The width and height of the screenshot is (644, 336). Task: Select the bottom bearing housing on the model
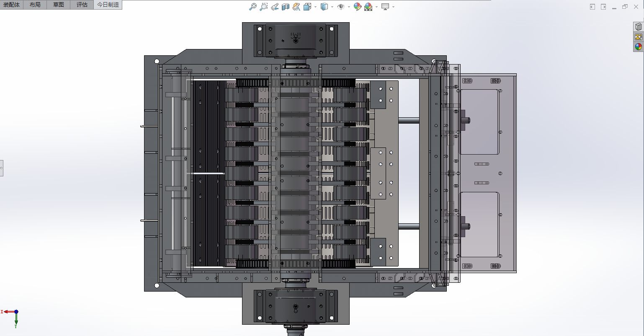296,306
